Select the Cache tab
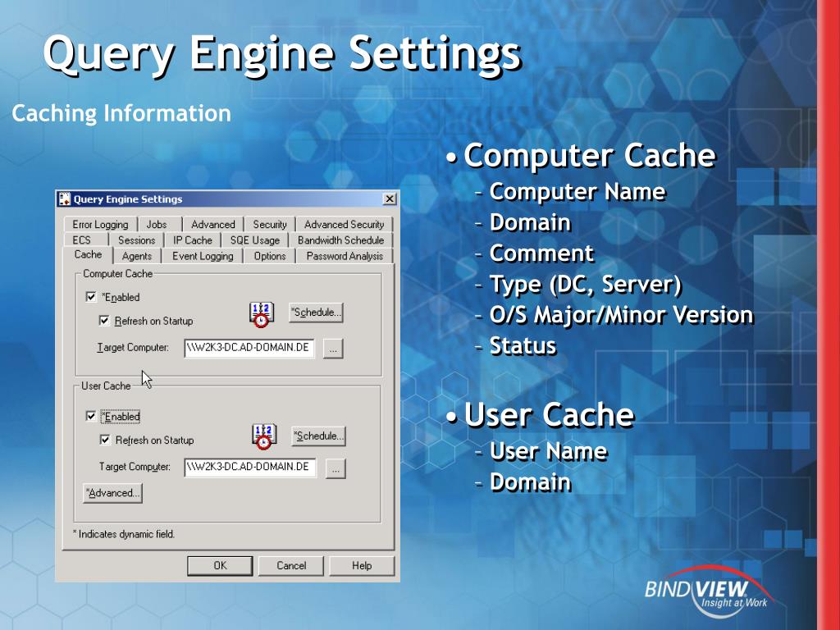Image resolution: width=840 pixels, height=630 pixels. tap(88, 254)
